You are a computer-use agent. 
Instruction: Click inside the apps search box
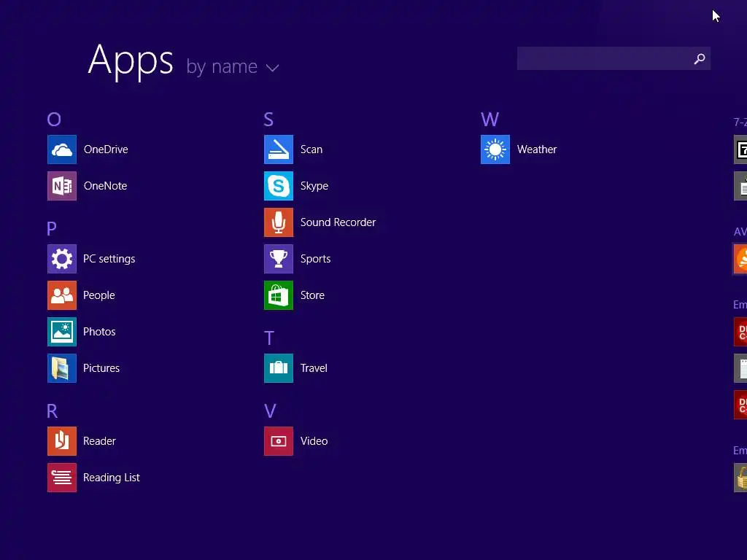click(614, 58)
